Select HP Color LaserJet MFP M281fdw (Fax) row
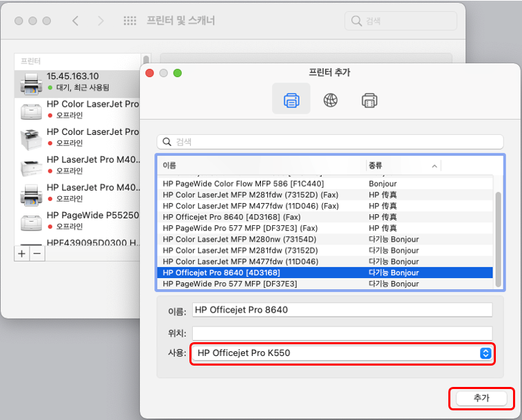The height and width of the screenshot is (420, 522). [x=325, y=195]
